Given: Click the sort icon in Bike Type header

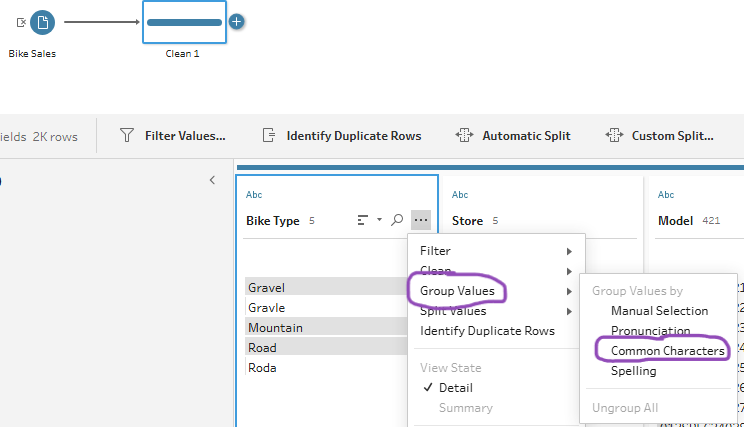Looking at the screenshot, I should coord(364,220).
